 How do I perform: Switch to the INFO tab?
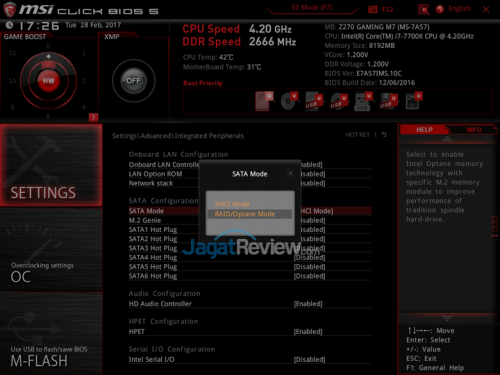pyautogui.click(x=474, y=130)
